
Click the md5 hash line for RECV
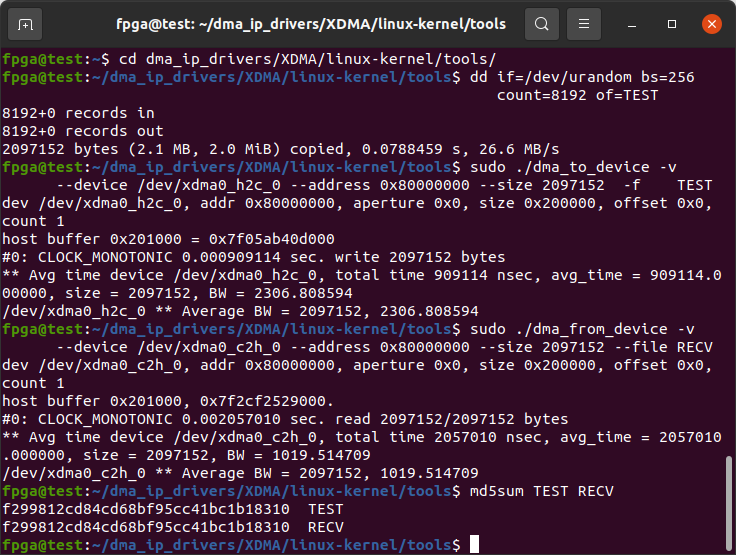point(173,527)
